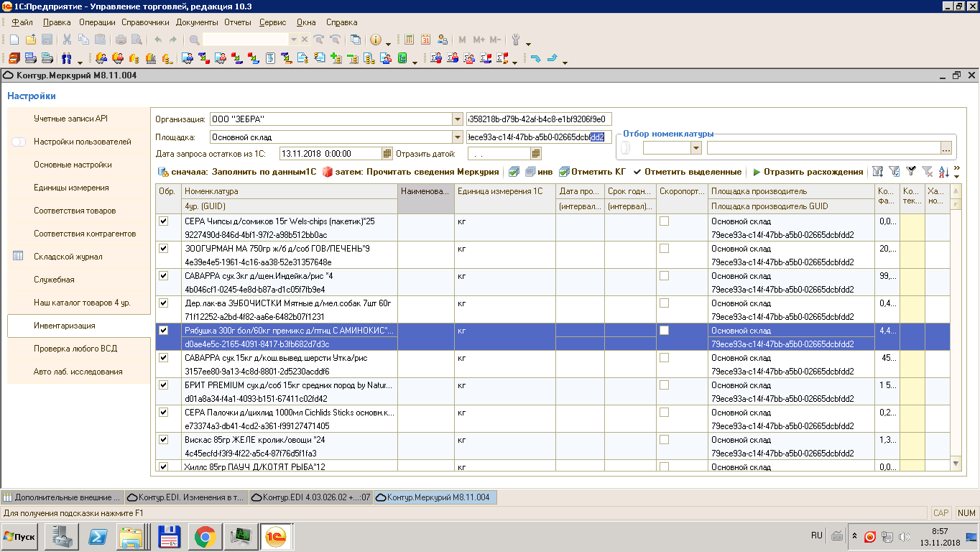The height and width of the screenshot is (552, 980).
Task: Expand the Организация dropdown
Action: (458, 119)
